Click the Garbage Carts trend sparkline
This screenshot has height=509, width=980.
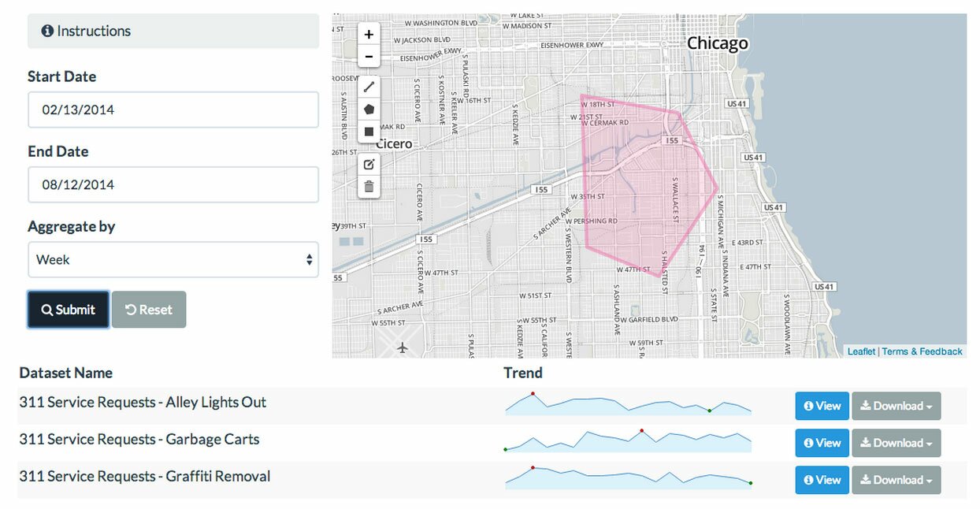point(628,440)
